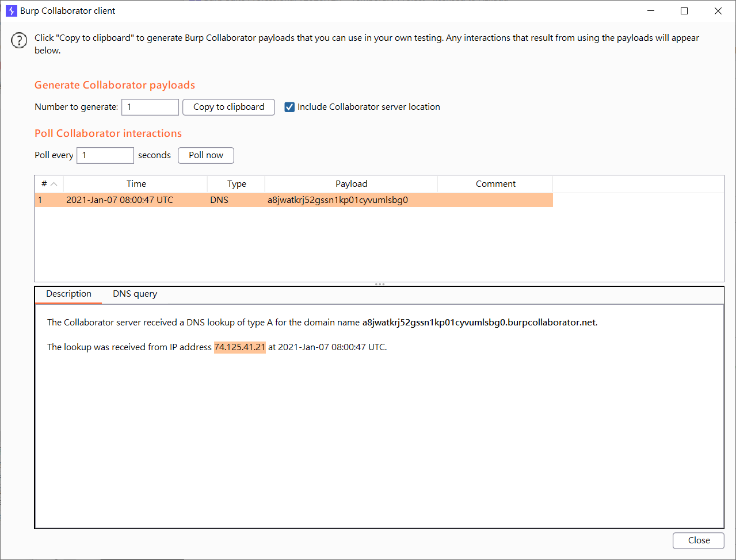Click the Close button
Viewport: 736px width, 560px height.
(699, 540)
